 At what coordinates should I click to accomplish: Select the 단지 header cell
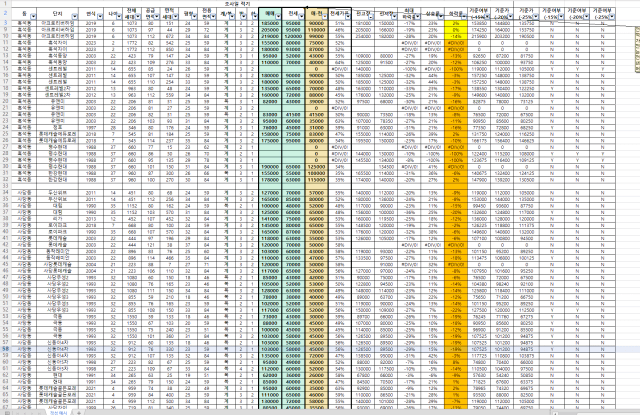tap(57, 13)
